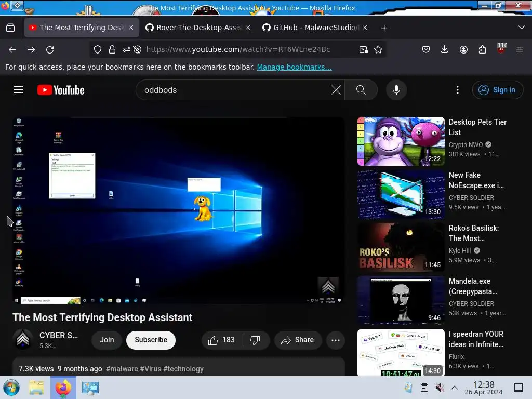
Task: Close the GitHub MalwareStudio tab
Action: pos(364,28)
